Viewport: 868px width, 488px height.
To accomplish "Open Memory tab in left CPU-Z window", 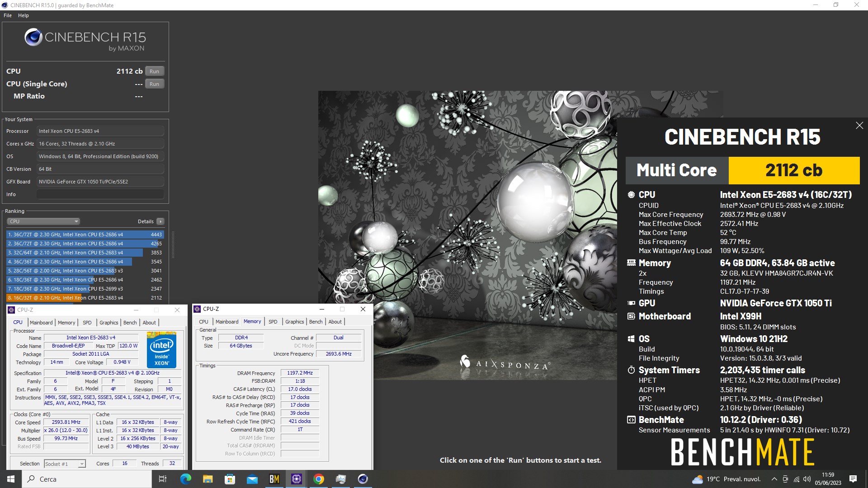I will [x=66, y=323].
